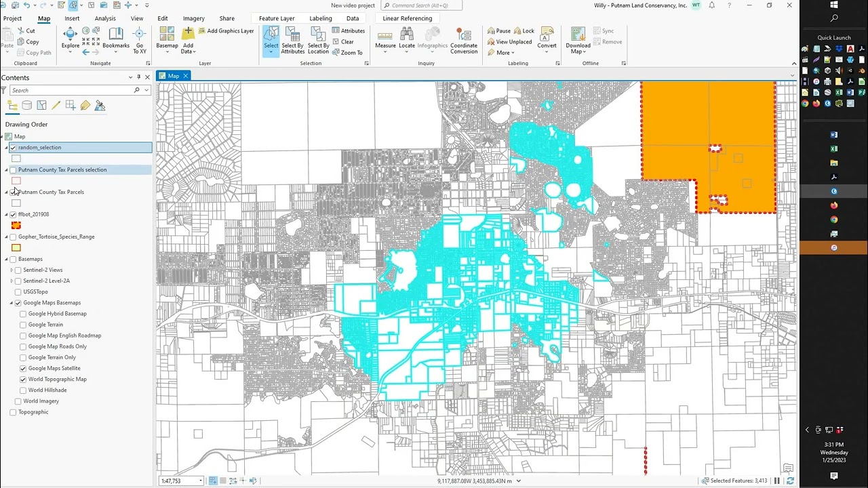
Task: Collapse the Google Maps Basemaps group
Action: click(x=12, y=303)
